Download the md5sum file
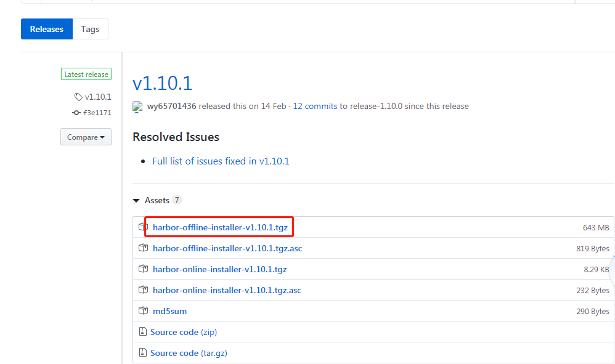 (170, 311)
